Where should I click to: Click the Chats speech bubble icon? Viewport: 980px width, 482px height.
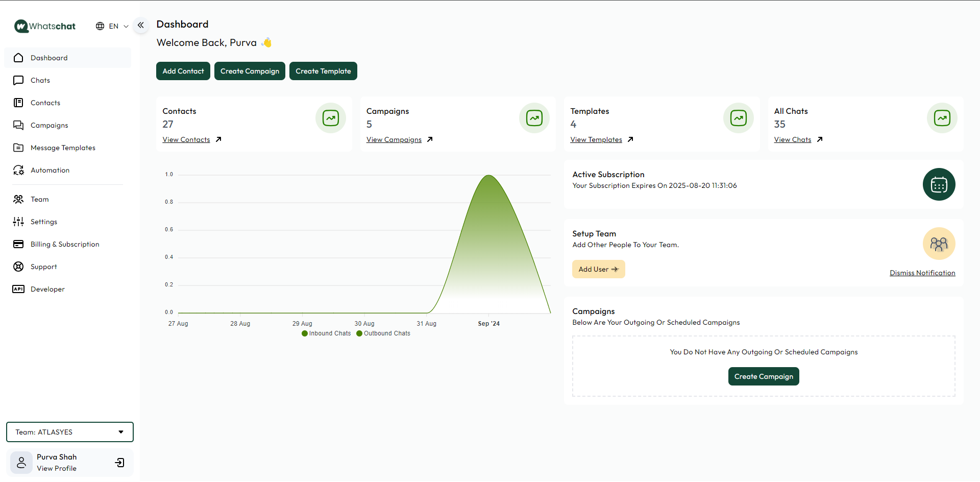coord(18,80)
